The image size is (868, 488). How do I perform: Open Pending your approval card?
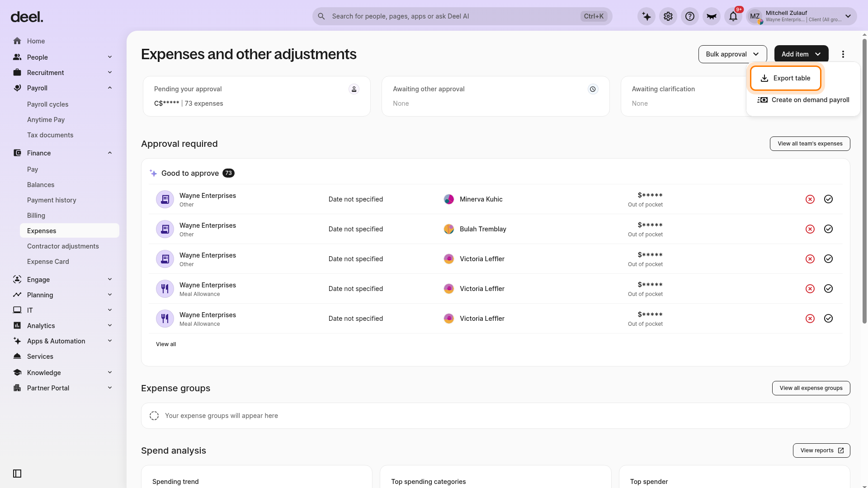click(257, 96)
